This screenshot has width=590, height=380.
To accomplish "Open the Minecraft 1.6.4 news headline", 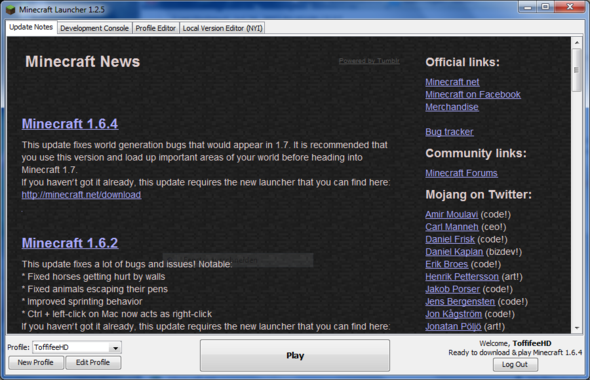I will tap(70, 124).
